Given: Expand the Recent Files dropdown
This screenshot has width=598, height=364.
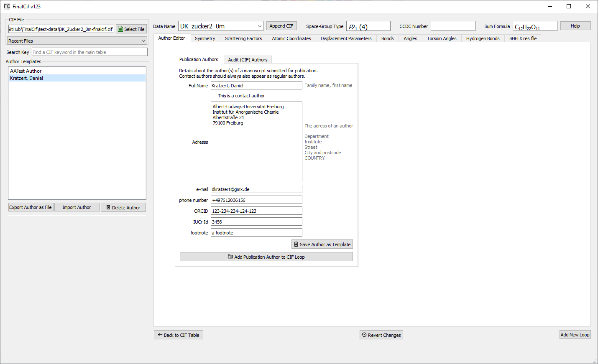Looking at the screenshot, I should click(77, 41).
